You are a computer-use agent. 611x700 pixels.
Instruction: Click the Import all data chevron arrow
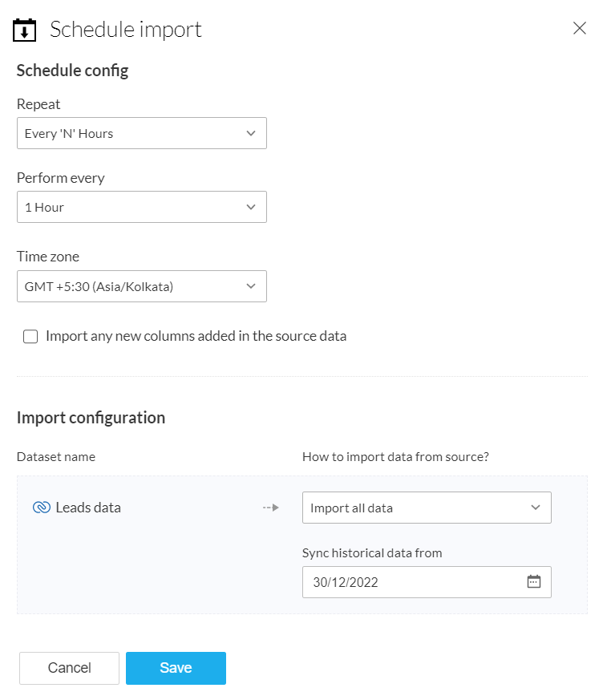pyautogui.click(x=536, y=508)
